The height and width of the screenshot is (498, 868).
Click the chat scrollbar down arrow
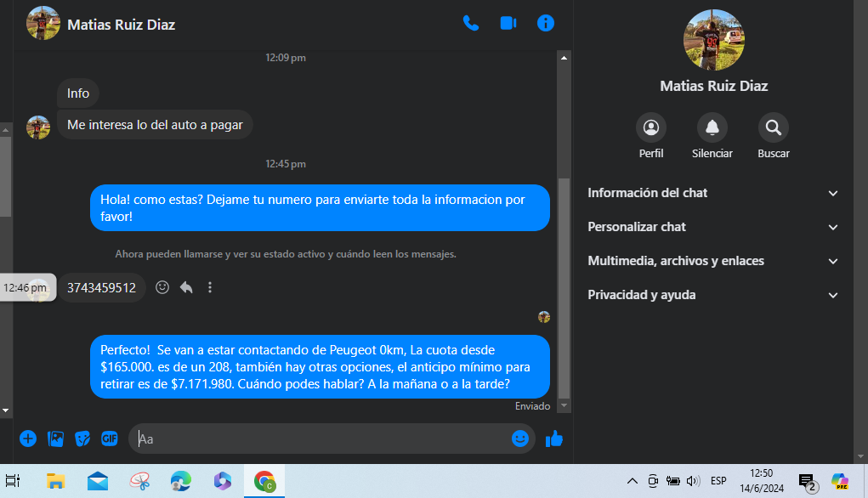(x=564, y=405)
